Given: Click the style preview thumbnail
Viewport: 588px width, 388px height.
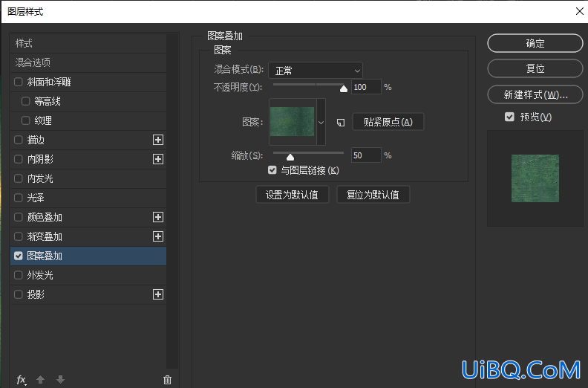Looking at the screenshot, I should click(x=535, y=178).
